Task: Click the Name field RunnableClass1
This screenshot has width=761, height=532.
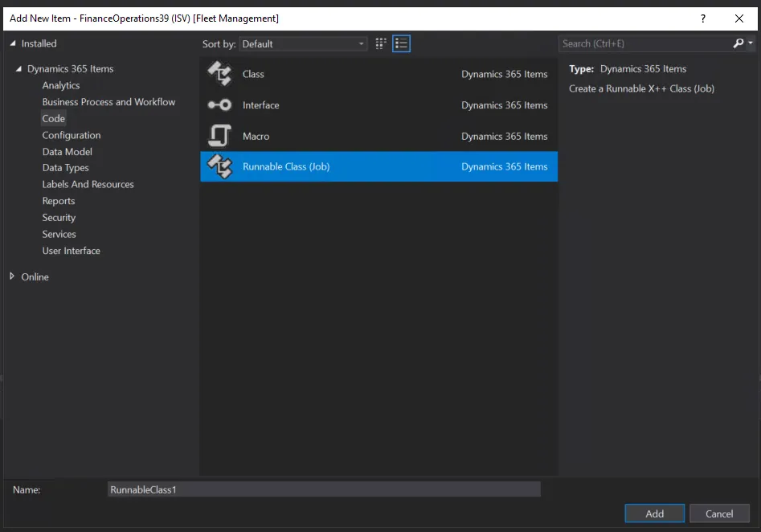Action: click(324, 489)
